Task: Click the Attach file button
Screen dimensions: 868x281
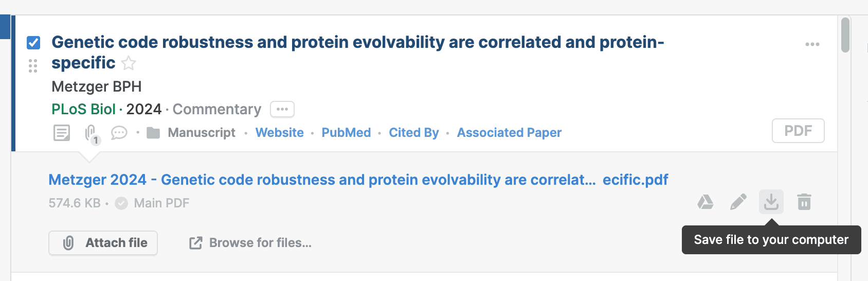Action: [103, 243]
